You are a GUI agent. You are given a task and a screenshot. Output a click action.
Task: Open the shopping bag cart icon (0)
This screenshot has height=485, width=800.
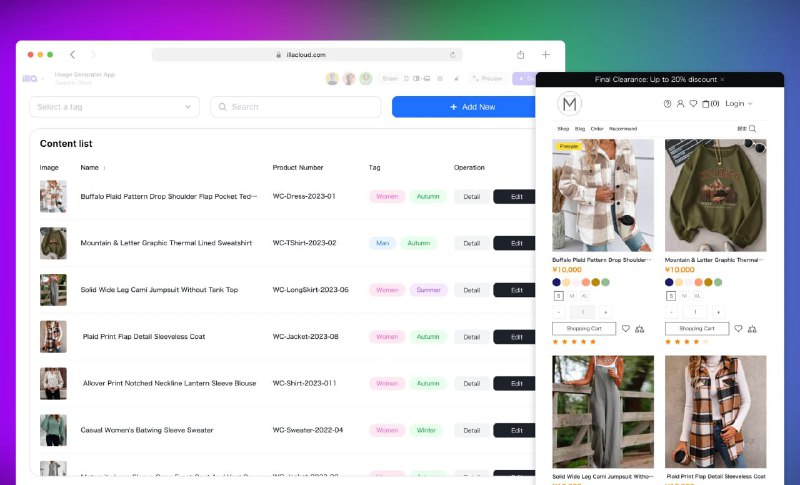tap(710, 104)
